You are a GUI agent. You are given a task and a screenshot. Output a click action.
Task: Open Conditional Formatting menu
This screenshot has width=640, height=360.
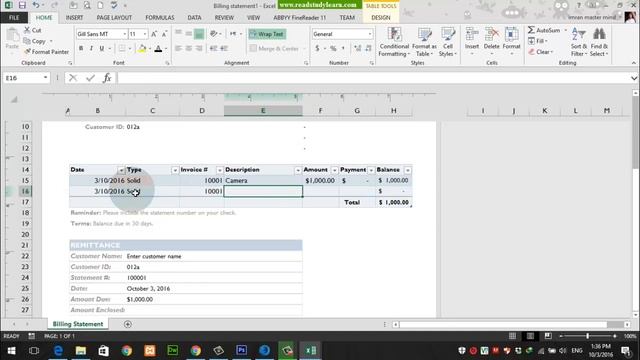tap(394, 42)
